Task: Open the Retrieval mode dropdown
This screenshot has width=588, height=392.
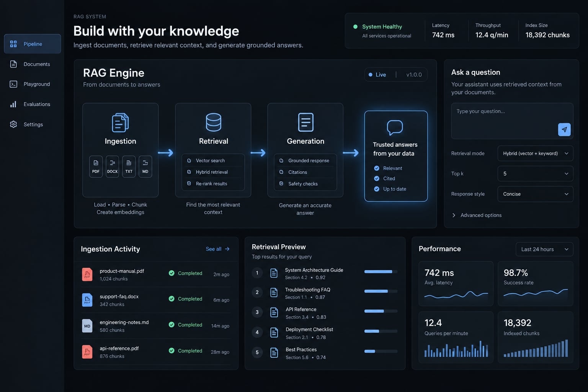Action: click(535, 154)
